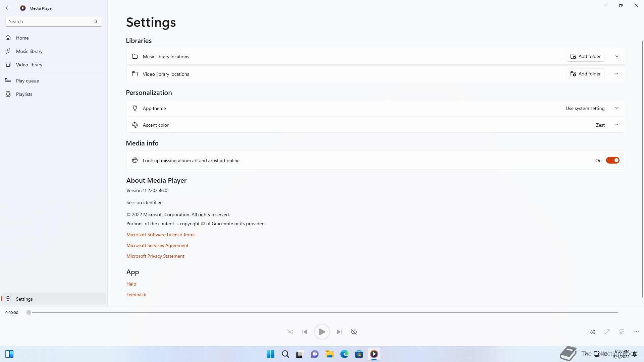Click the Accent color palette icon
Viewport: 644px width, 362px height.
(135, 125)
